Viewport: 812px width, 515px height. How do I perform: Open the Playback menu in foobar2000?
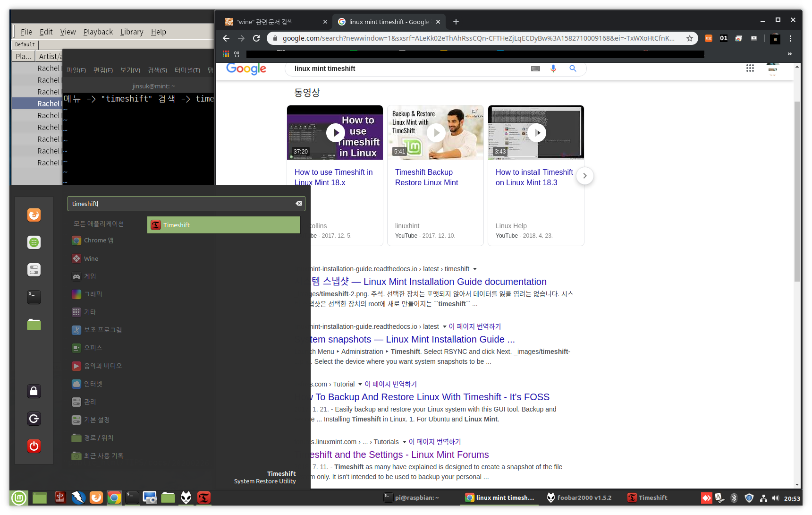pyautogui.click(x=98, y=32)
